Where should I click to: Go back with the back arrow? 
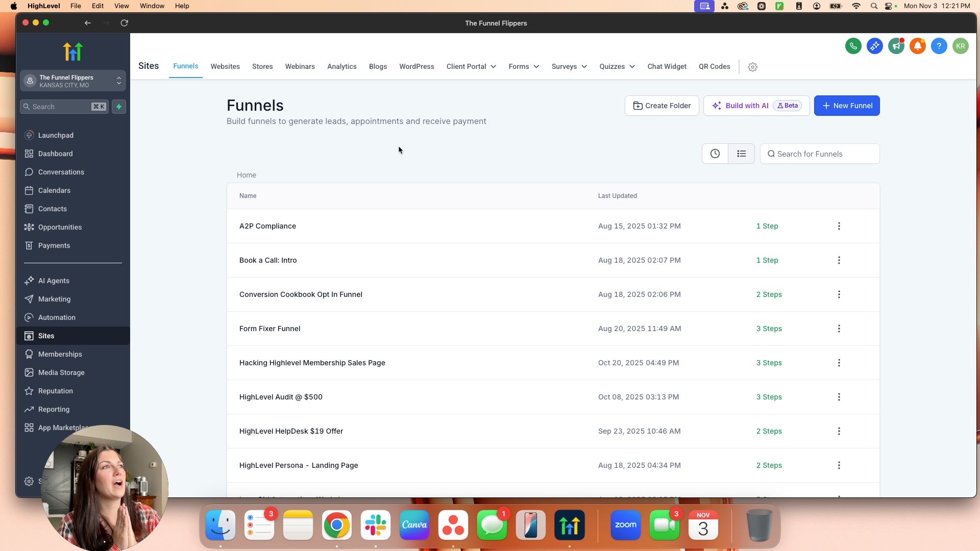[x=88, y=23]
